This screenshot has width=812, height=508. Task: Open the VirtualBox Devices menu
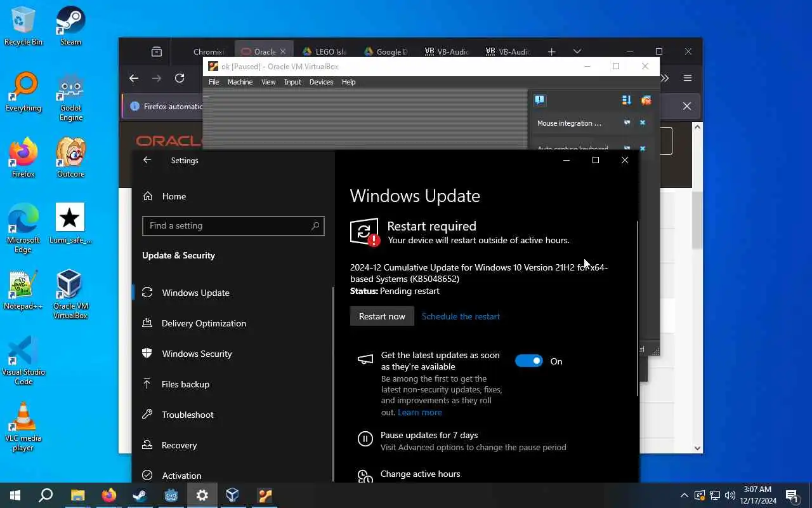pyautogui.click(x=321, y=82)
